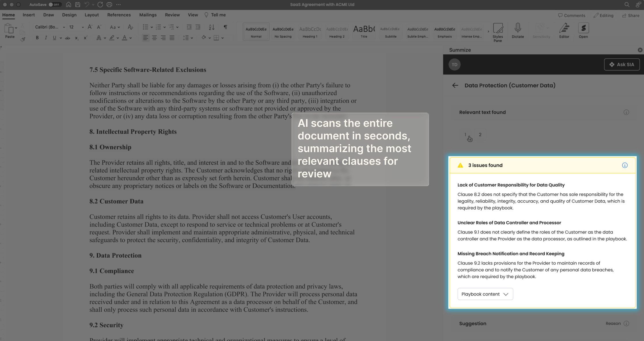644x341 pixels.
Task: Open the Borders dropdown
Action: [223, 38]
